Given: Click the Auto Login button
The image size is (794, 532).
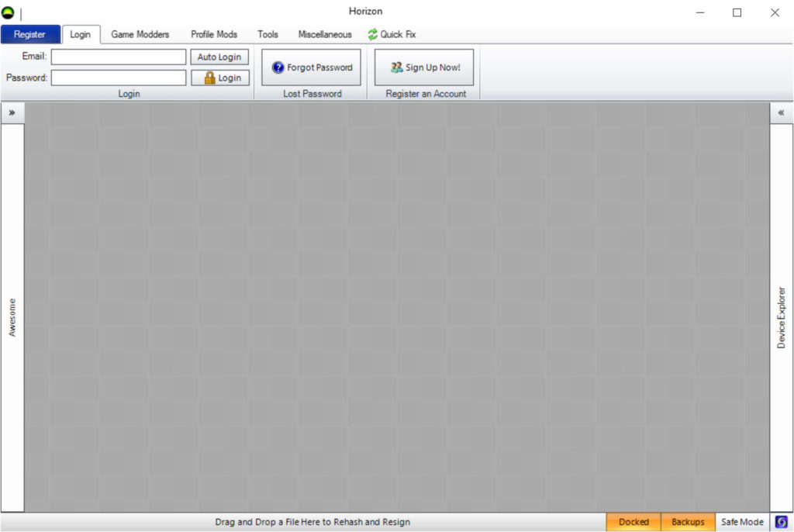Looking at the screenshot, I should tap(219, 57).
